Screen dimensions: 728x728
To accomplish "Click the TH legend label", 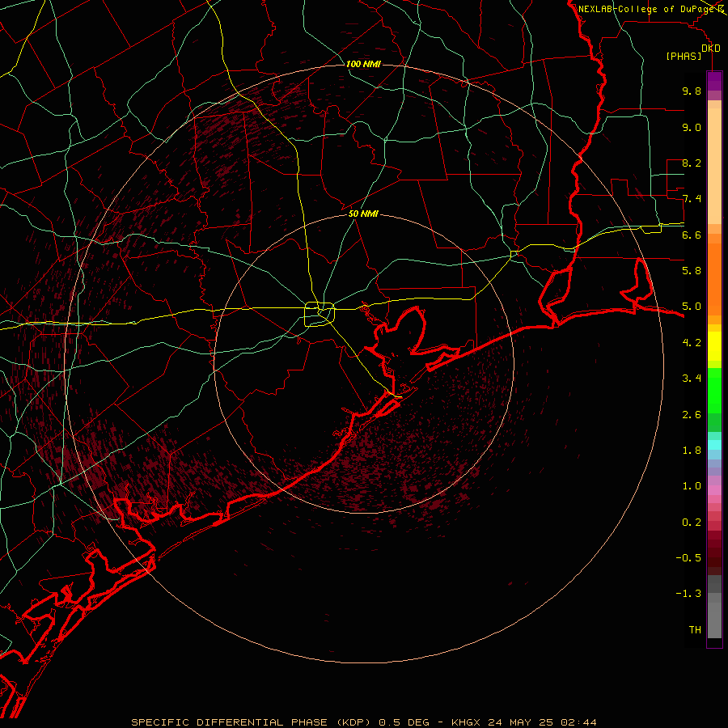I will coord(695,630).
